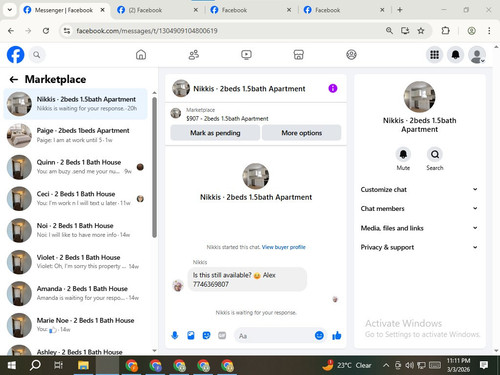Open the tab search dropdown arrow

coord(10,10)
